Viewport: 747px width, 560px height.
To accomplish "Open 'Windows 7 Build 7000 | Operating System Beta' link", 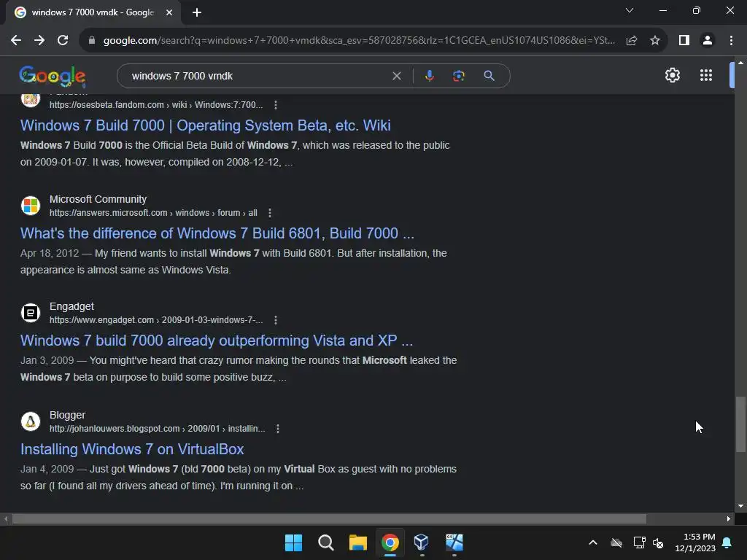I will (x=205, y=125).
